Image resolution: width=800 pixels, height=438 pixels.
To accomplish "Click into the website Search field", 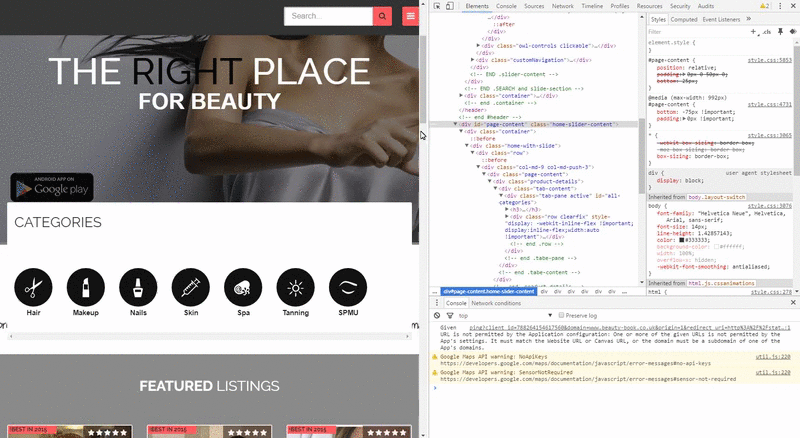I will [x=328, y=16].
